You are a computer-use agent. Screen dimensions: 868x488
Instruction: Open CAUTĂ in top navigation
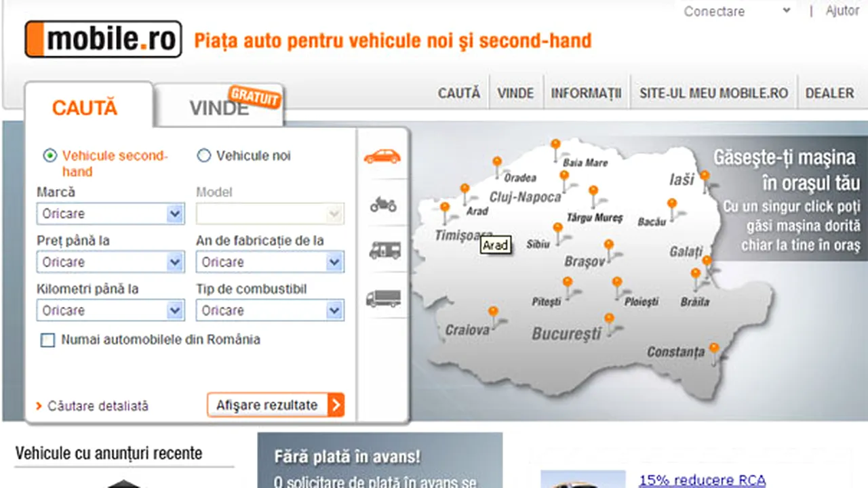click(459, 94)
